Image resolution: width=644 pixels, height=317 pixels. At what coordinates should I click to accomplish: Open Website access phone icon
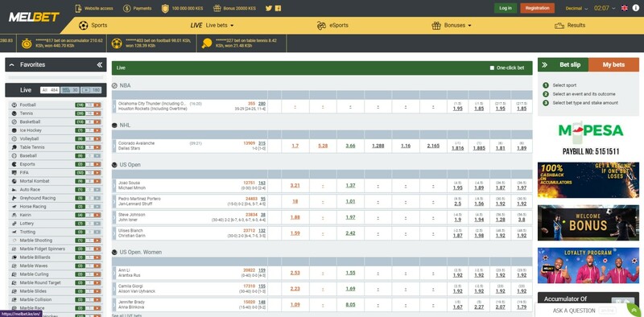click(78, 8)
